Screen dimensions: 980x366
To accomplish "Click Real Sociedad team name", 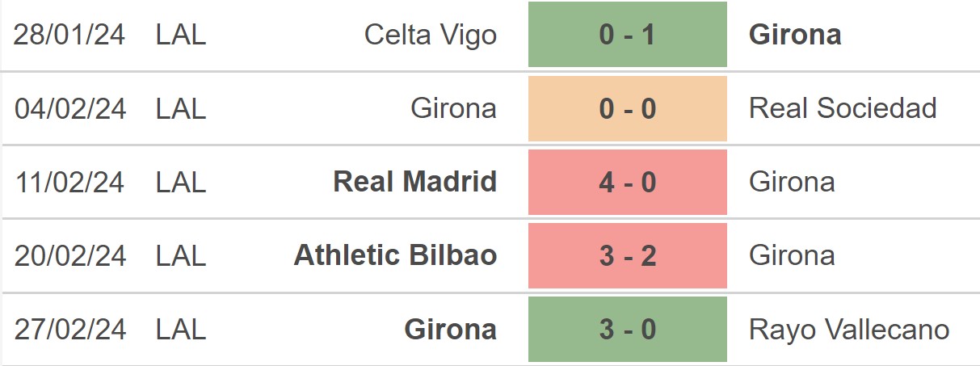I will click(x=843, y=108).
